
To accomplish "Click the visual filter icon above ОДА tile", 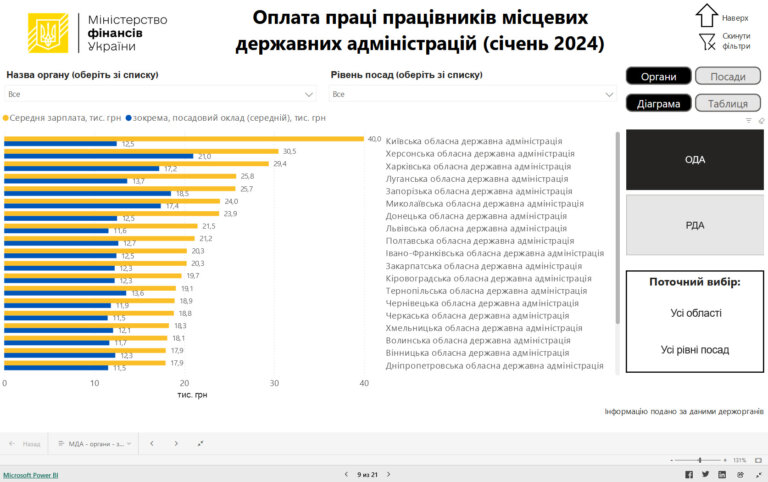I will (x=748, y=120).
